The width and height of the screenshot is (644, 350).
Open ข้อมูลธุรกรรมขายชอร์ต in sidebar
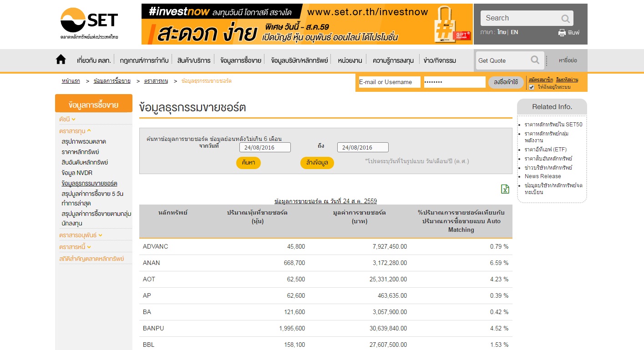[89, 183]
